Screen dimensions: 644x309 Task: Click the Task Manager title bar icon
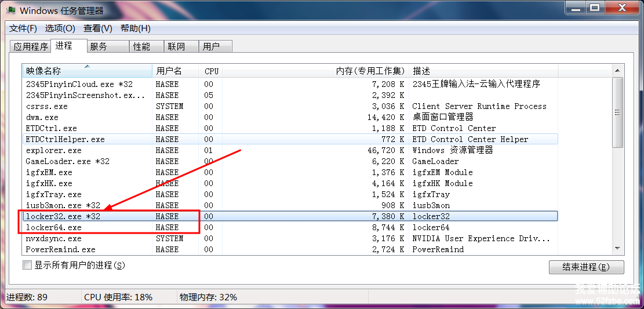[x=11, y=9]
